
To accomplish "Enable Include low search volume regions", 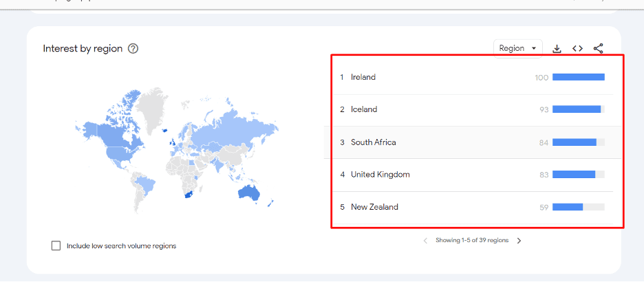I will point(56,246).
